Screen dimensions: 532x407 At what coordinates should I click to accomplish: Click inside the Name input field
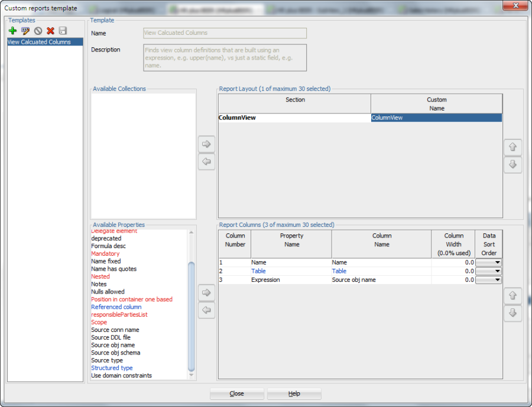(225, 33)
